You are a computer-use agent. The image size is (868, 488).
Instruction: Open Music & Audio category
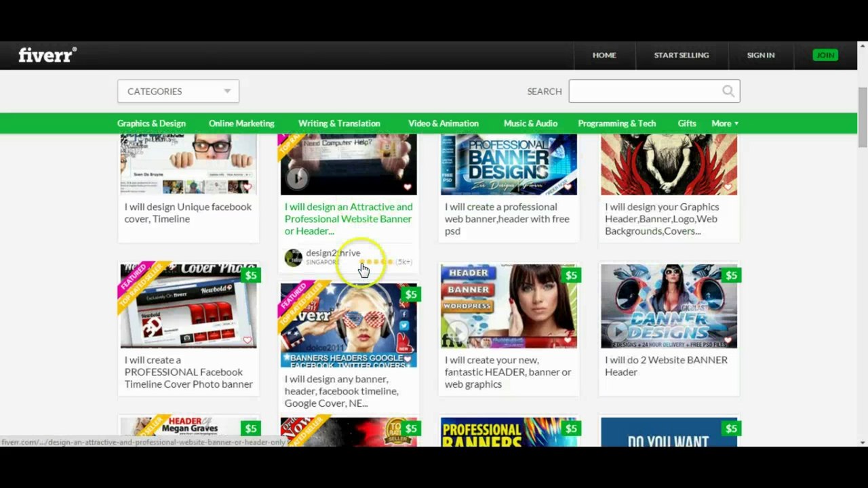pyautogui.click(x=530, y=123)
